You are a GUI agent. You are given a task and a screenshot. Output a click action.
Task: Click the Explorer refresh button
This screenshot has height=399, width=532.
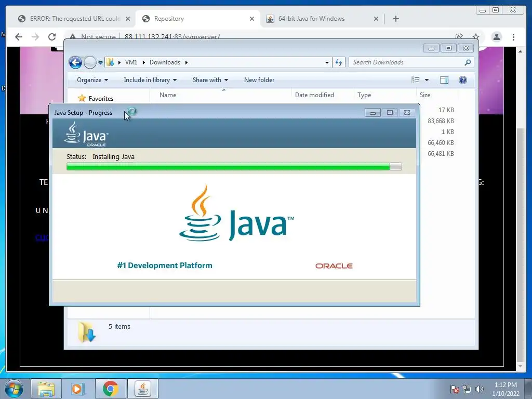[x=339, y=62]
